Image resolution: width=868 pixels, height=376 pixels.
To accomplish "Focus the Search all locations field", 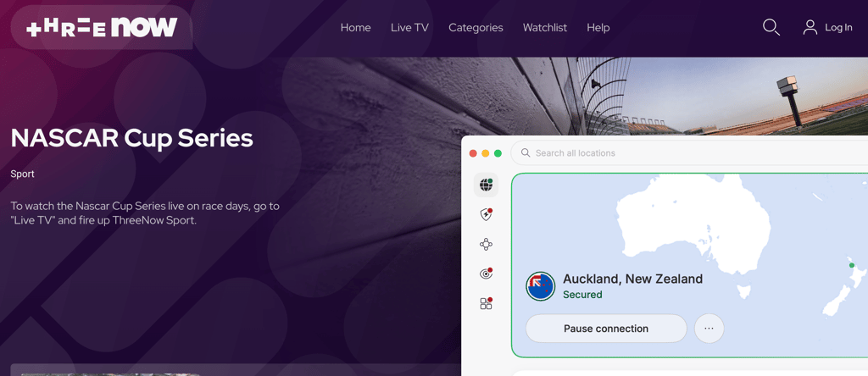I will point(689,152).
